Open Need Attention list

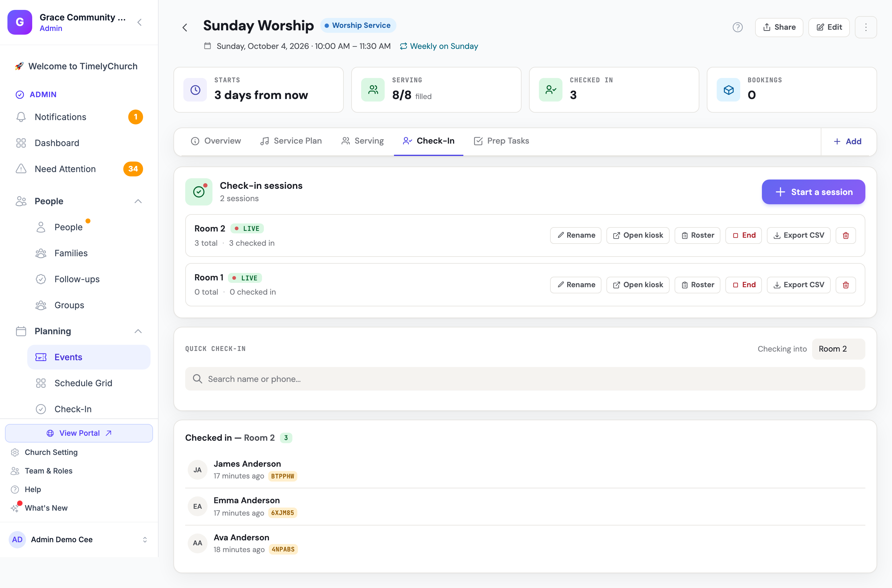79,169
